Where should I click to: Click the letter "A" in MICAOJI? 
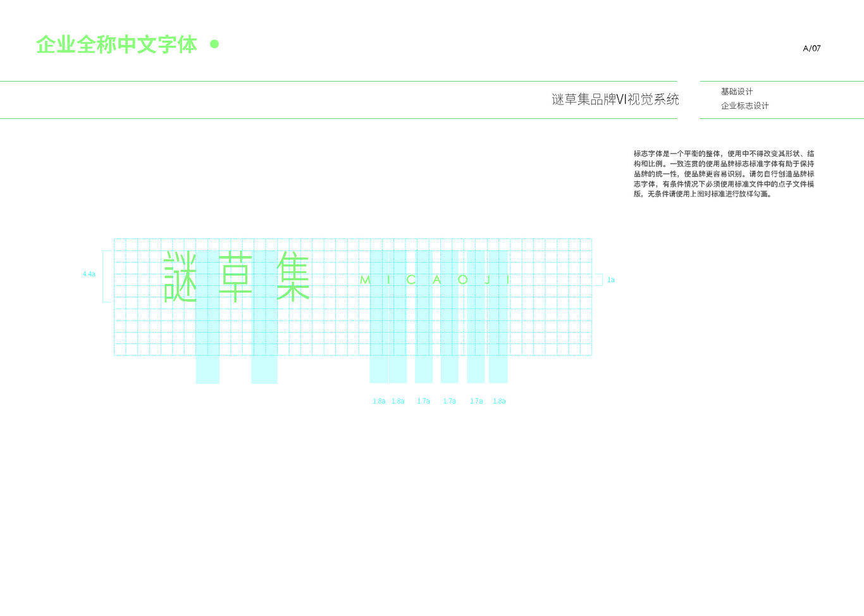[x=436, y=280]
